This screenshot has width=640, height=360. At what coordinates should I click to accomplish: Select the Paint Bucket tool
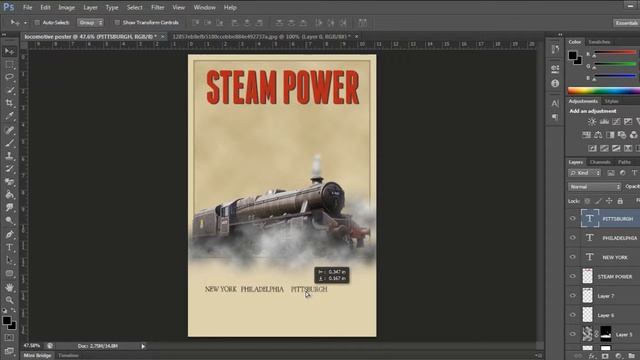pyautogui.click(x=9, y=195)
